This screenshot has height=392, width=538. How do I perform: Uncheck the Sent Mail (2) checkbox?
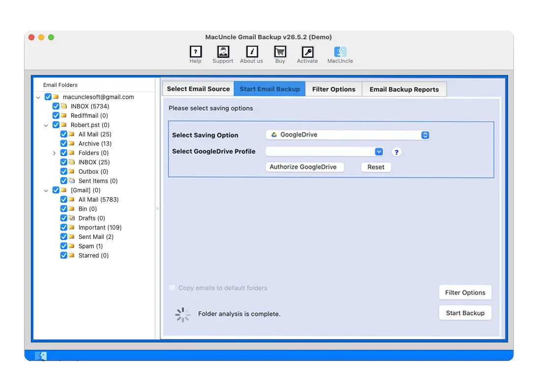64,236
